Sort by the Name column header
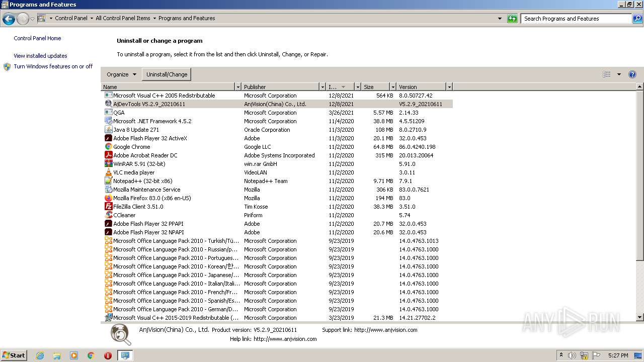This screenshot has height=362, width=644. (168, 87)
